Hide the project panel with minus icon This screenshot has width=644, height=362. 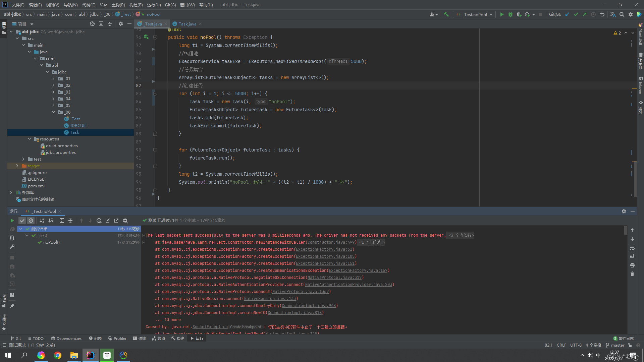[129, 24]
